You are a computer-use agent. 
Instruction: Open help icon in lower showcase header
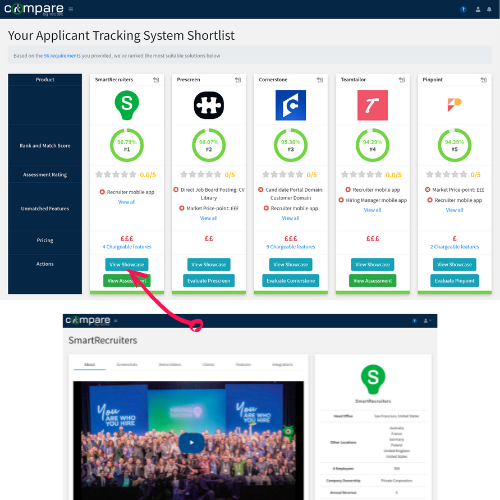coord(415,321)
